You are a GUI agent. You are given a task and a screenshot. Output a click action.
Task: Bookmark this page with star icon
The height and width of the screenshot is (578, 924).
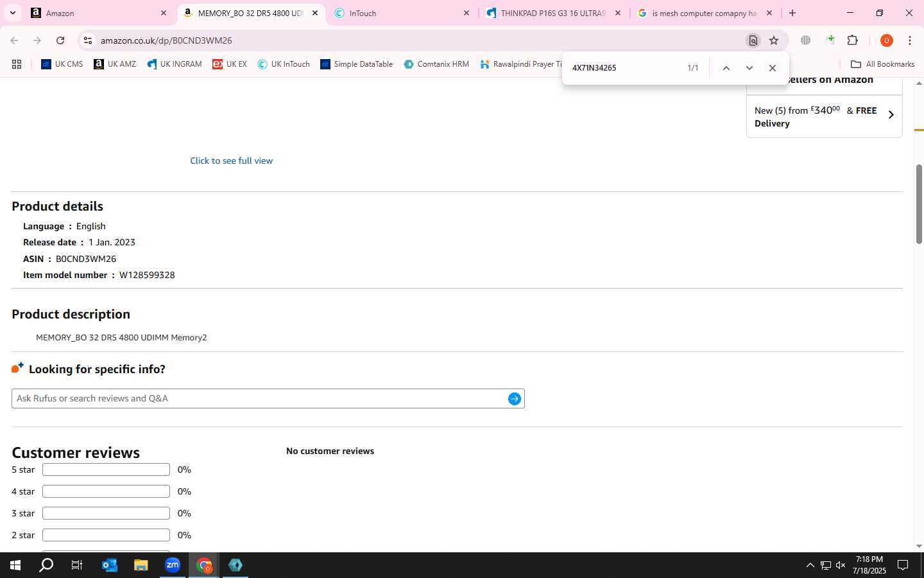coord(774,40)
